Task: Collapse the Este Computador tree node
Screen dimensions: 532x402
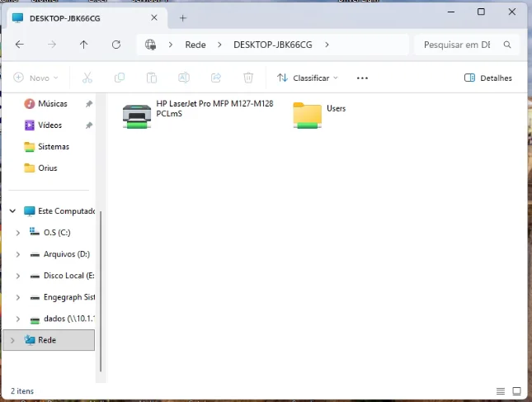Action: pyautogui.click(x=12, y=210)
